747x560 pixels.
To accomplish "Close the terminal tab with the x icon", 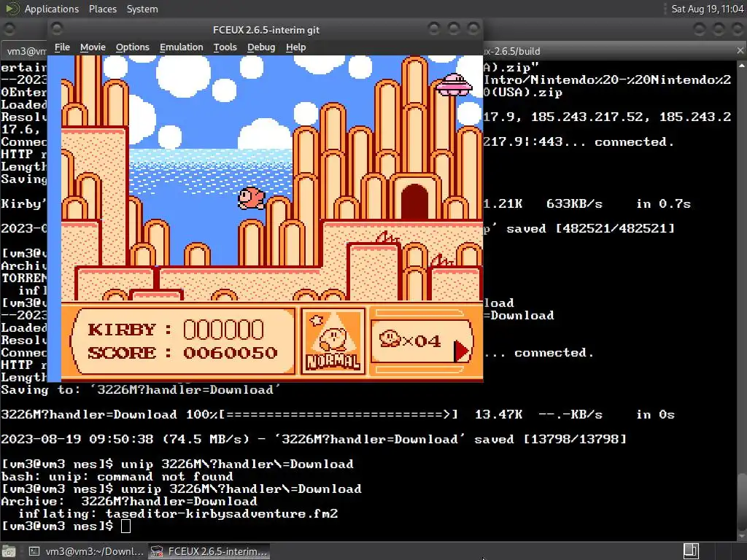I will click(x=740, y=50).
